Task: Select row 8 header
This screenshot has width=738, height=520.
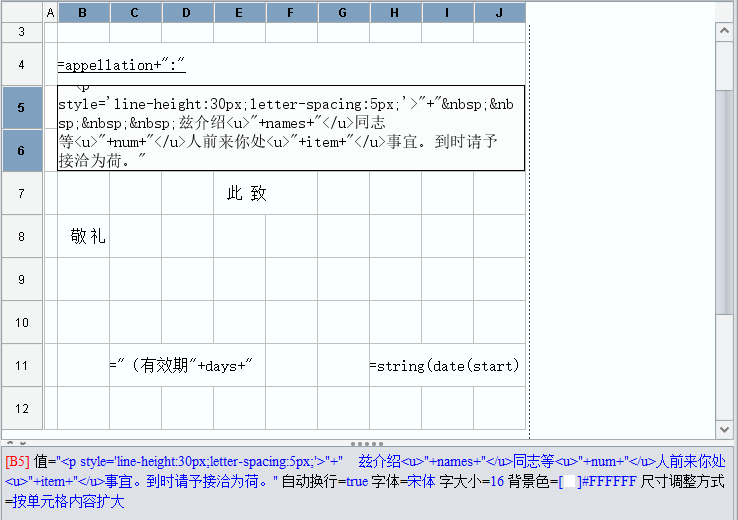Action: pyautogui.click(x=22, y=236)
